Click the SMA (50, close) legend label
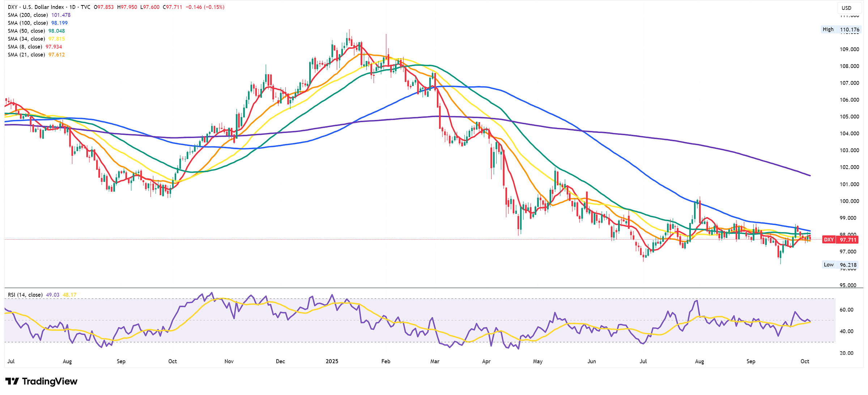868x395 pixels. [x=26, y=31]
